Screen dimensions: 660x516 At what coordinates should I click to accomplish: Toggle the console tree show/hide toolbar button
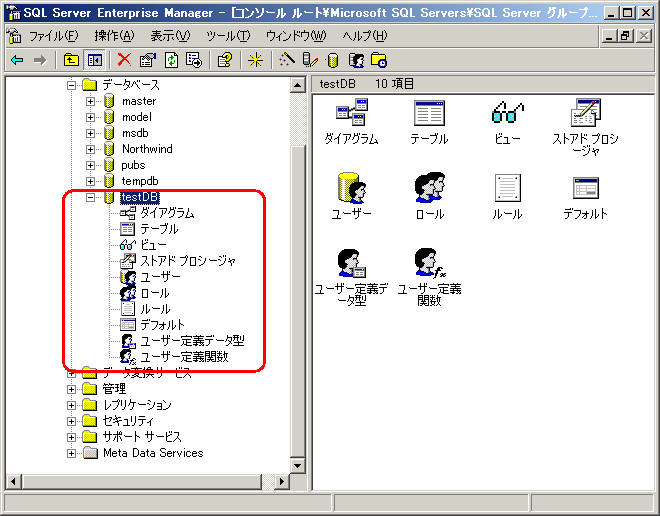(94, 60)
